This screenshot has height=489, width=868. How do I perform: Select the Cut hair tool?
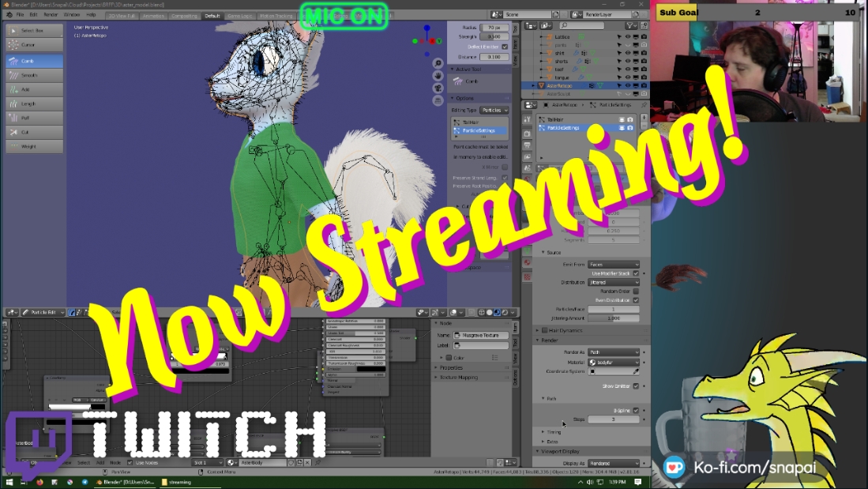point(34,133)
